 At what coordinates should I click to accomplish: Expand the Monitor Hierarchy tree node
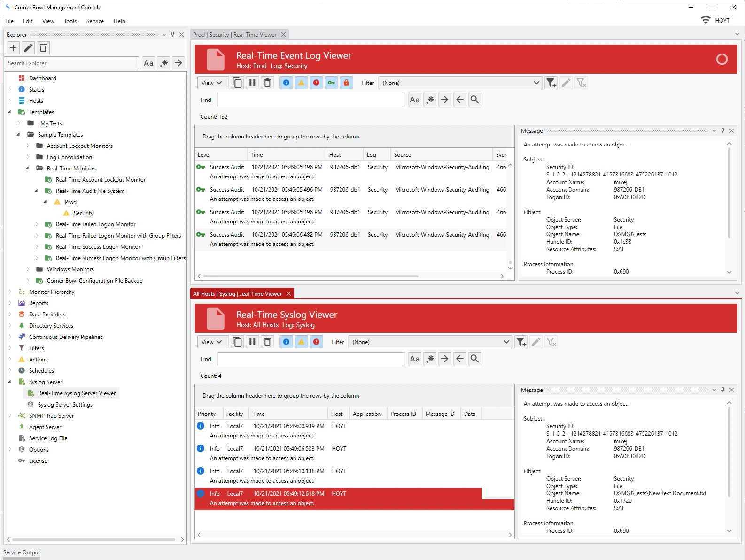(10, 292)
